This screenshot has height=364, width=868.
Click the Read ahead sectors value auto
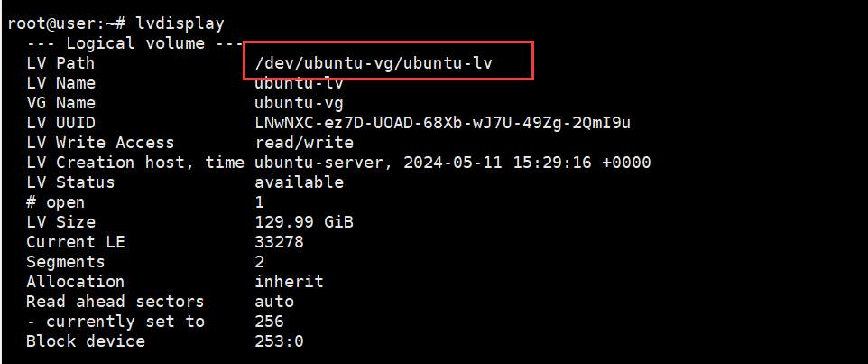click(x=274, y=302)
